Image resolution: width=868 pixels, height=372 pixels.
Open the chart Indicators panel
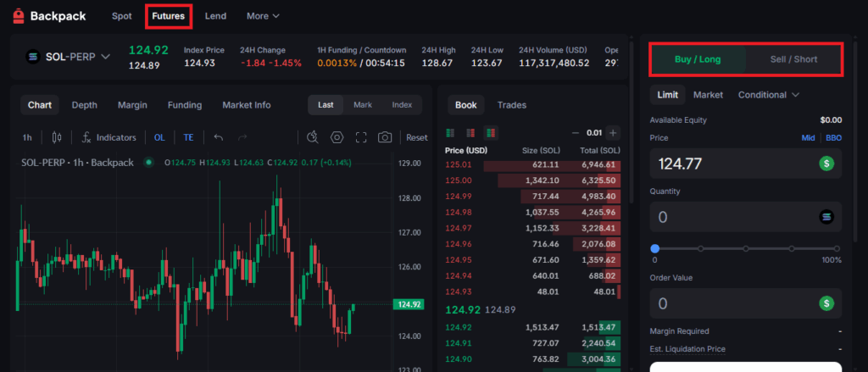click(108, 137)
